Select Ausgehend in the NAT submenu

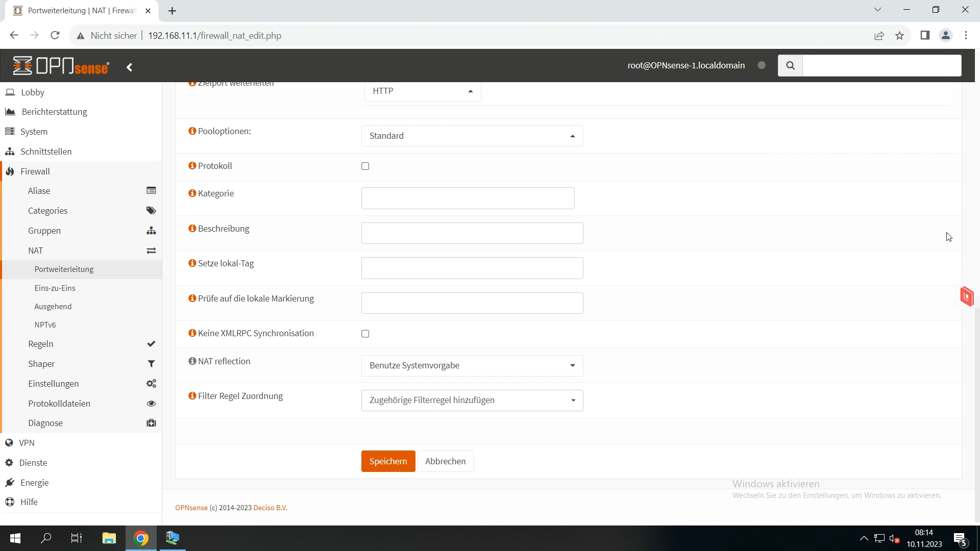[53, 307]
